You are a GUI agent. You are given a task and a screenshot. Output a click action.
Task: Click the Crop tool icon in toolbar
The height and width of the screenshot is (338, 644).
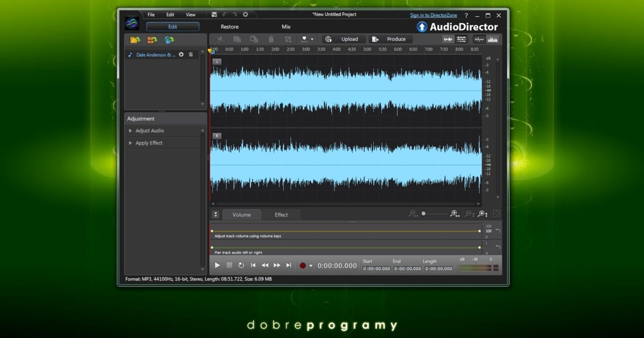[288, 39]
